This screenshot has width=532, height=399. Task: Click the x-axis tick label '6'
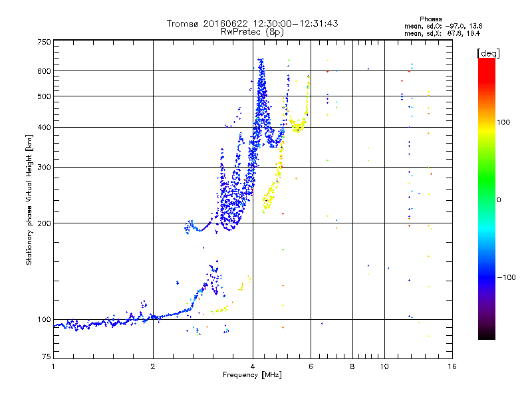[311, 366]
